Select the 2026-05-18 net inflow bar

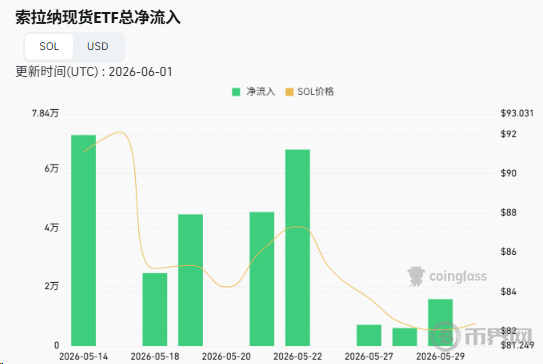click(x=155, y=309)
